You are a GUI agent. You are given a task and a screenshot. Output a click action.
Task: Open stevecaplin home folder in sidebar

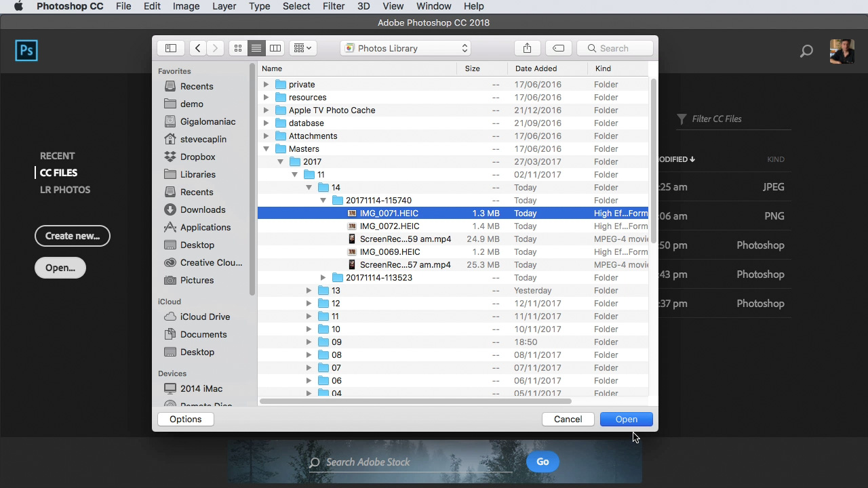(x=203, y=139)
